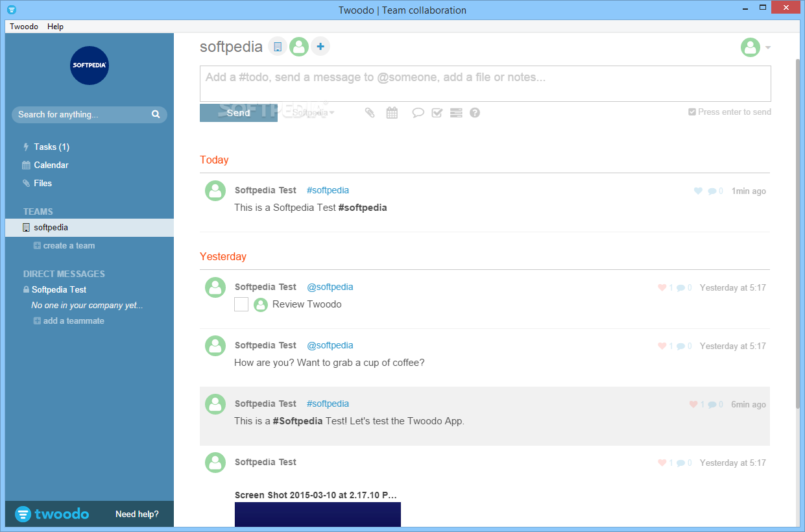Click bold #softpedia hashtag in today's message text
The height and width of the screenshot is (532, 805).
(x=363, y=208)
